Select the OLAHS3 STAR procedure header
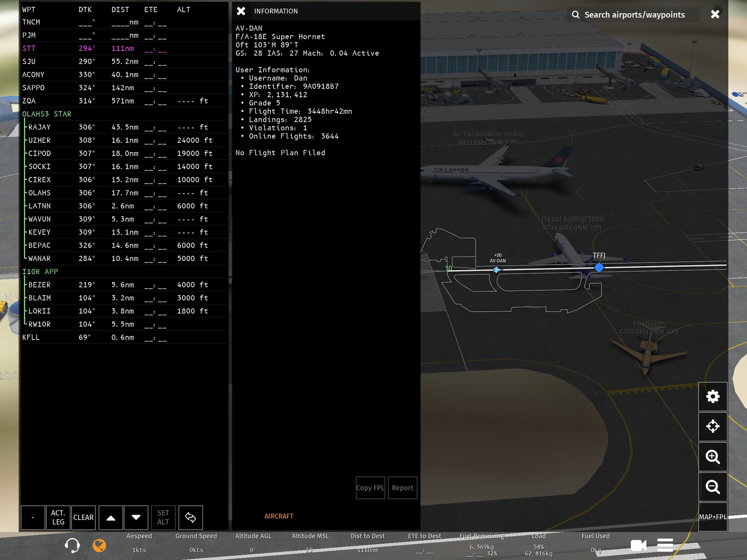 click(x=47, y=114)
